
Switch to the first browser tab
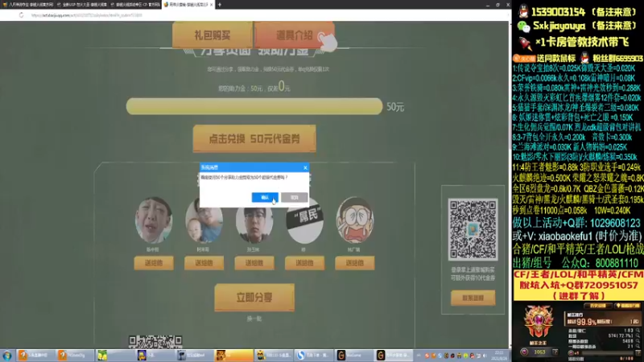click(x=28, y=5)
